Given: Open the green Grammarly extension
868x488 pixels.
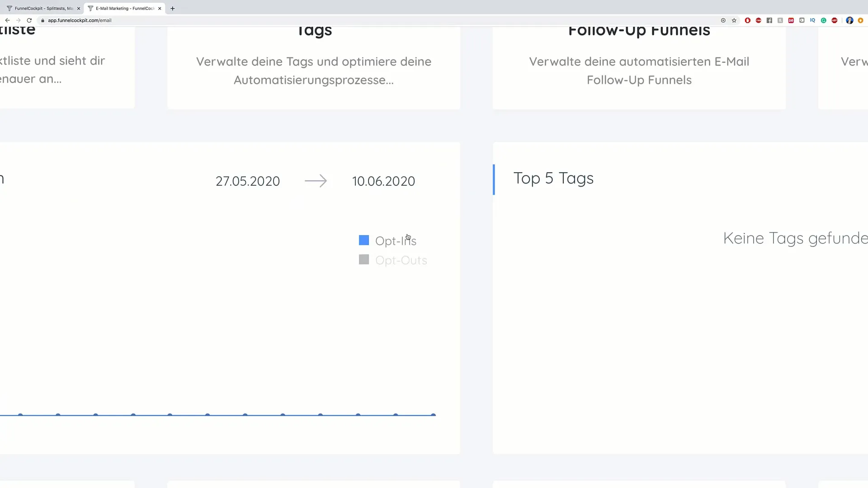Looking at the screenshot, I should coord(824,20).
